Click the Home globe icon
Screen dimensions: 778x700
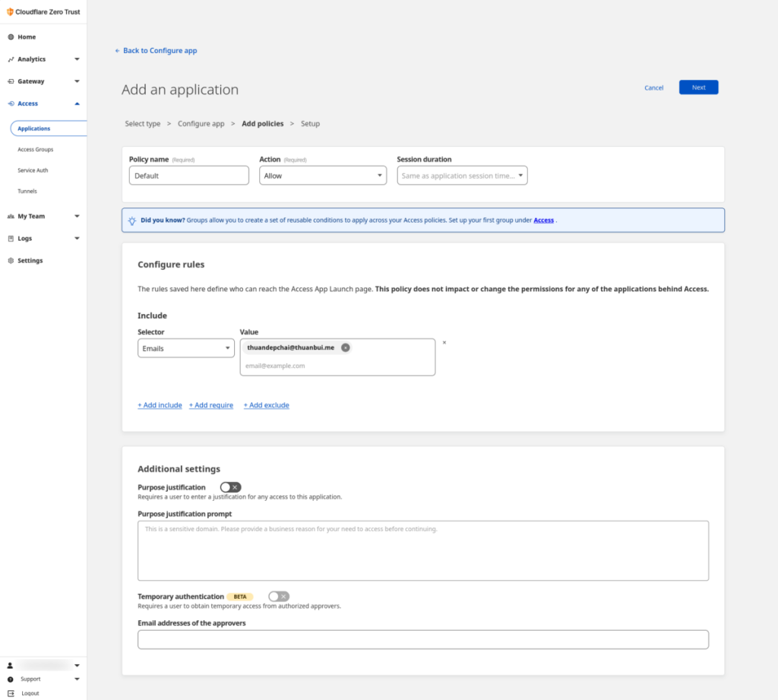(x=11, y=36)
